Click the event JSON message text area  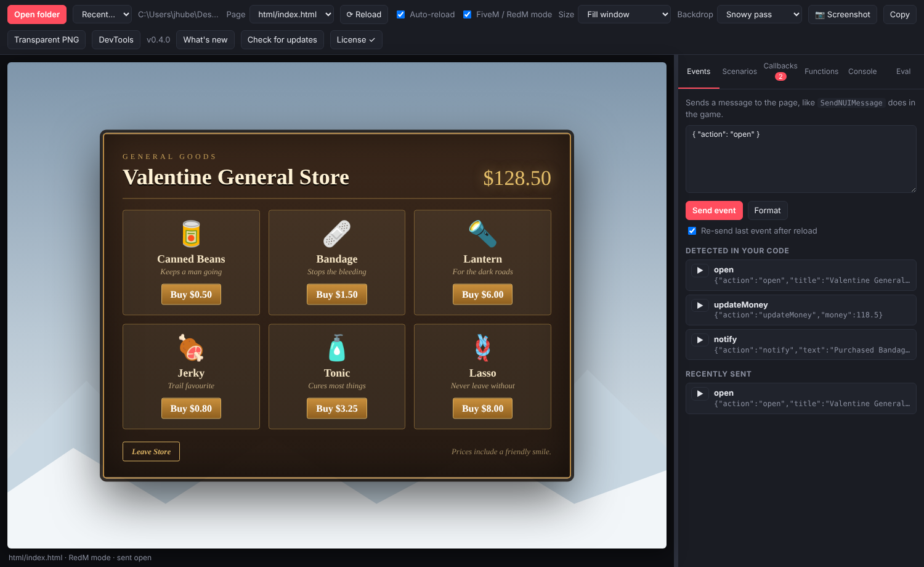(801, 159)
